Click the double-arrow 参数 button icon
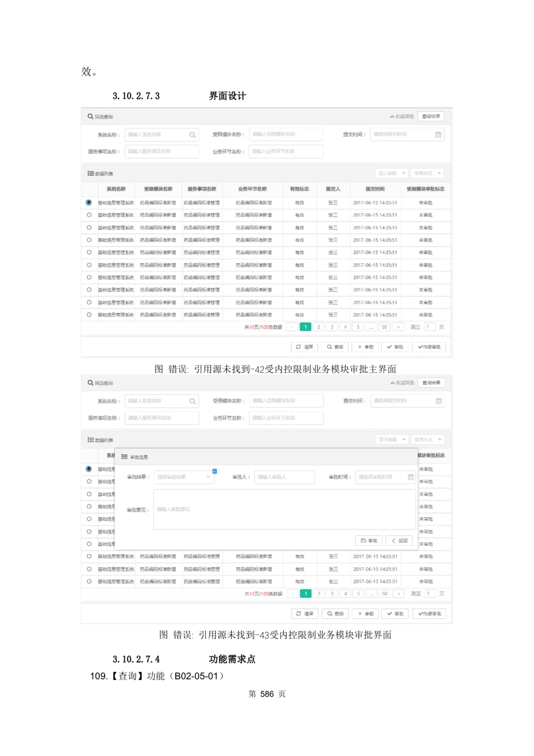This screenshot has height=756, width=534. tap(360, 346)
